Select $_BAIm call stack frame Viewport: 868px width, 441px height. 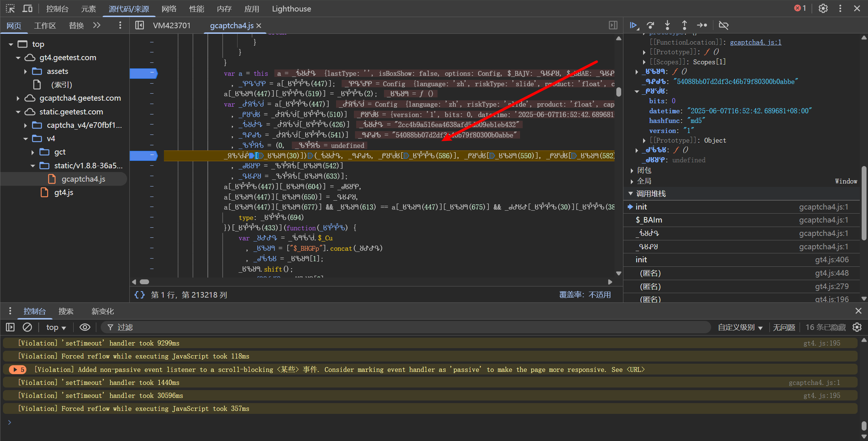(x=742, y=220)
